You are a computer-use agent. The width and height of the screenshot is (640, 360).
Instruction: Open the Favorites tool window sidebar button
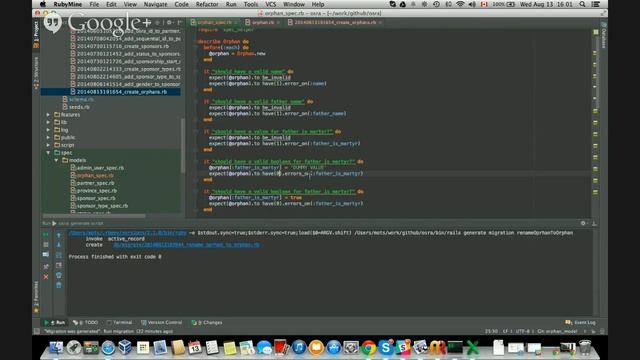tap(36, 297)
